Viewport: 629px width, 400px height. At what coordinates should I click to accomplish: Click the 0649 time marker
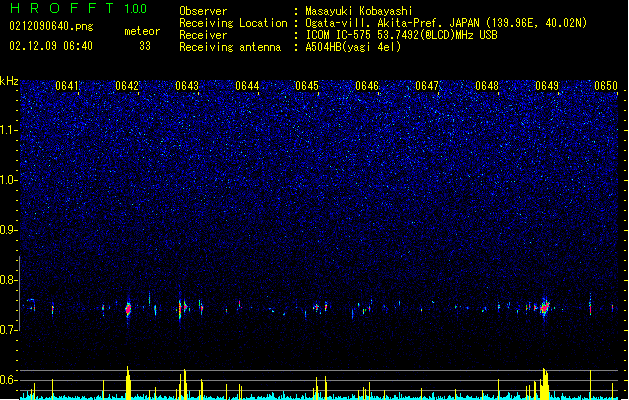coord(547,86)
